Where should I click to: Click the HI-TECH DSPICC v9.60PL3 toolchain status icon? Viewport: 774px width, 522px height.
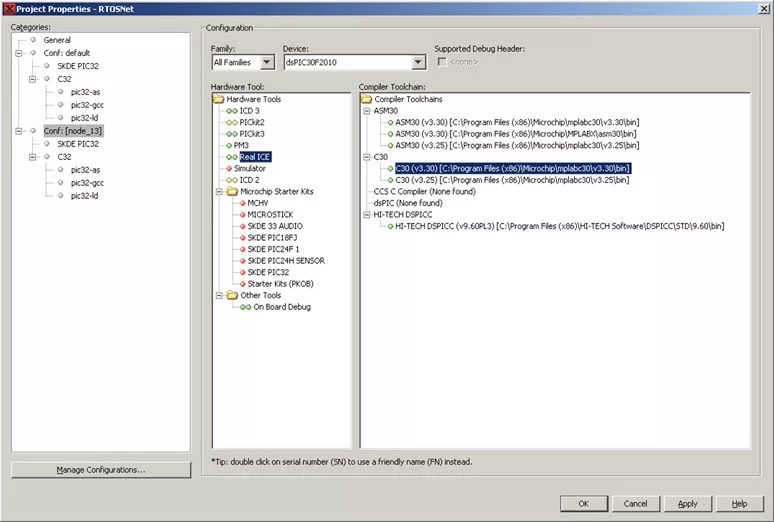click(390, 226)
